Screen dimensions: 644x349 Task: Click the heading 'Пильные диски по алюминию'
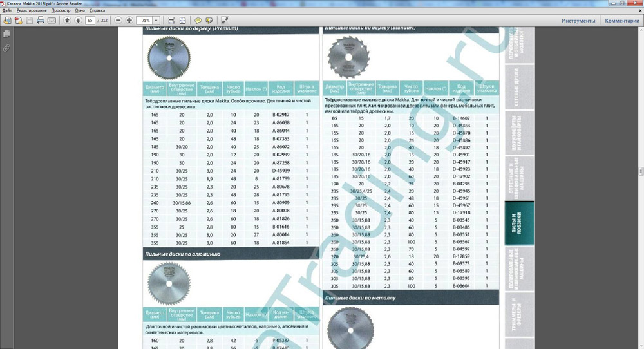182,254
